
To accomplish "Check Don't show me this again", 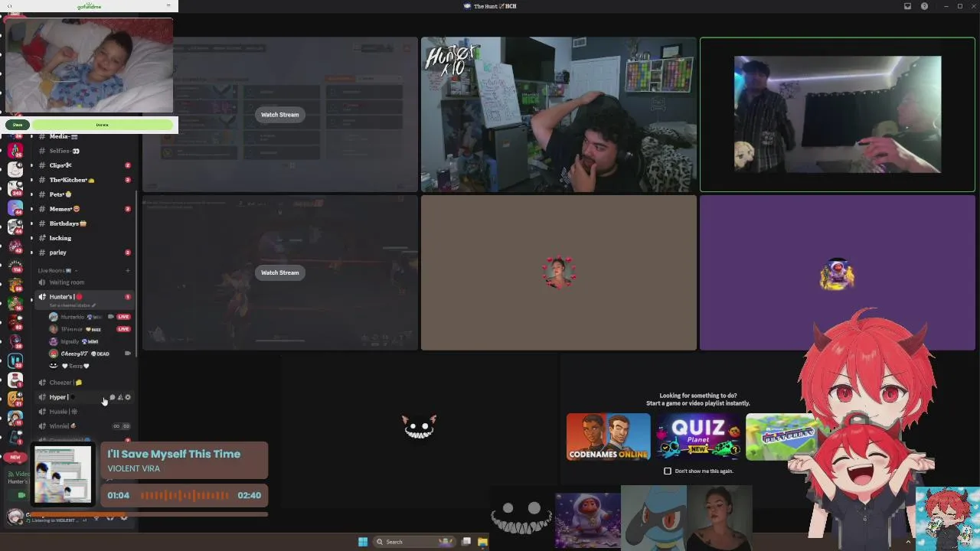I will tap(668, 471).
